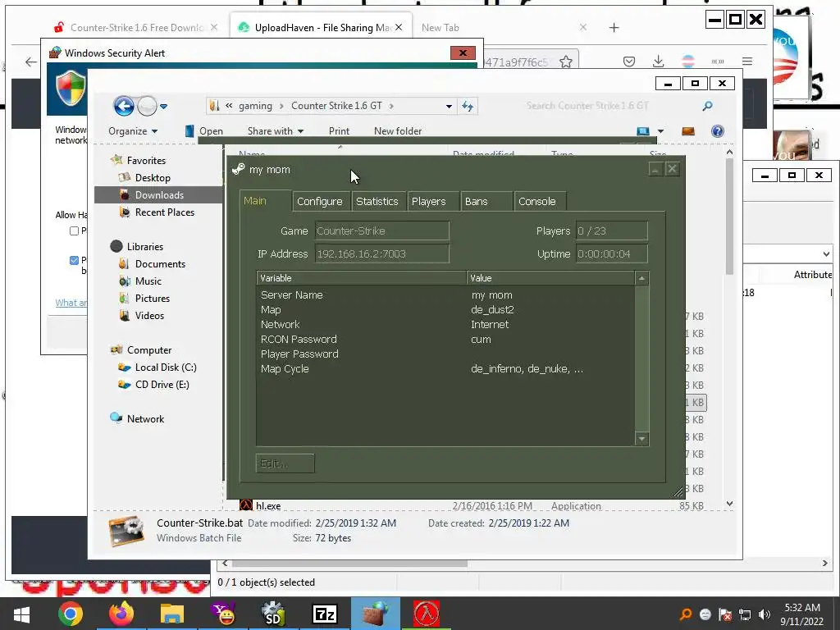840x630 pixels.
Task: Click the Server Name row
Action: [445, 295]
